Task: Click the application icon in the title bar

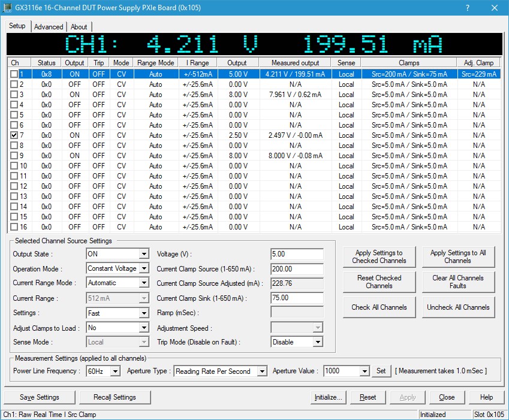Action: point(8,8)
